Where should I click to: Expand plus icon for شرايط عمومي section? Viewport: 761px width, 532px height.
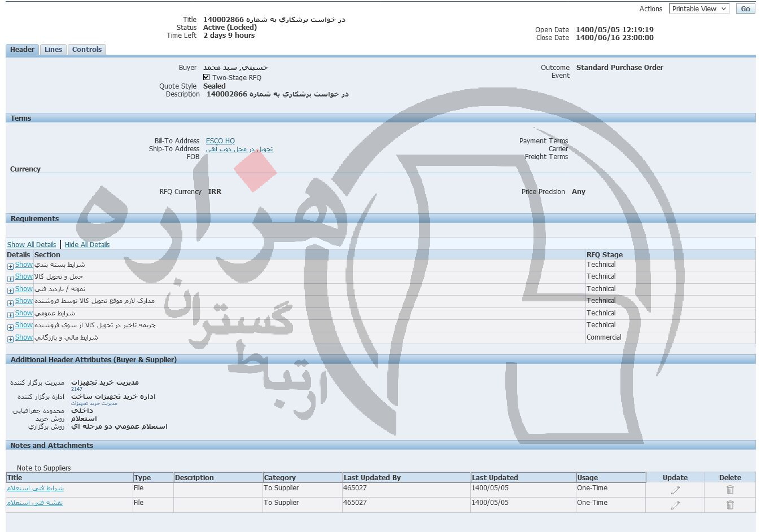tap(10, 315)
